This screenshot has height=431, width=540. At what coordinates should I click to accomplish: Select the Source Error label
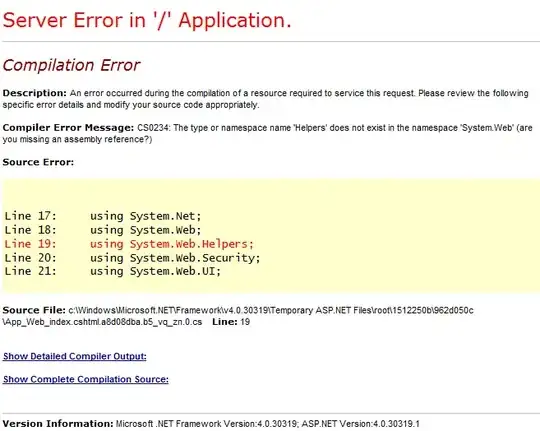tap(38, 162)
